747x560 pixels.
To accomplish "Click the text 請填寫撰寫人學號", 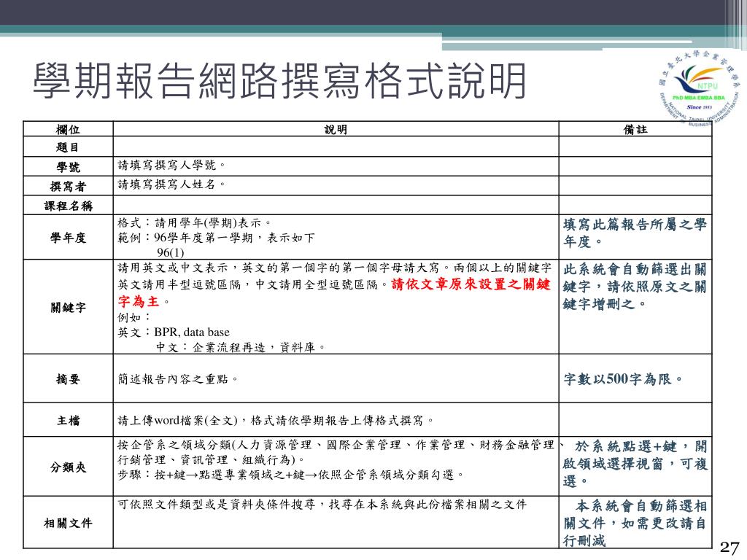I will point(171,166).
